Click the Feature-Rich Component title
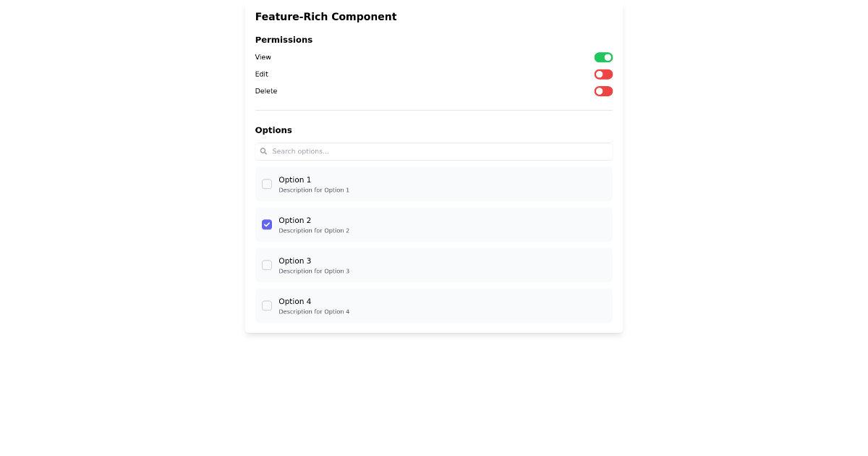The height and width of the screenshot is (456, 868). (x=325, y=16)
